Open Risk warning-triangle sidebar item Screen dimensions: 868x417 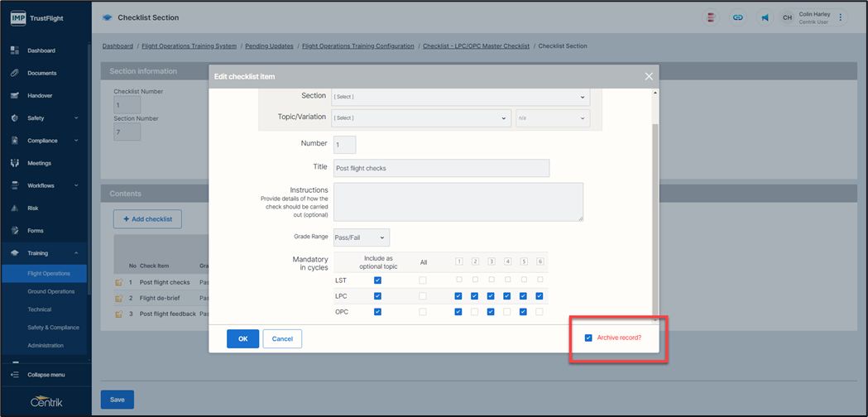(15, 208)
